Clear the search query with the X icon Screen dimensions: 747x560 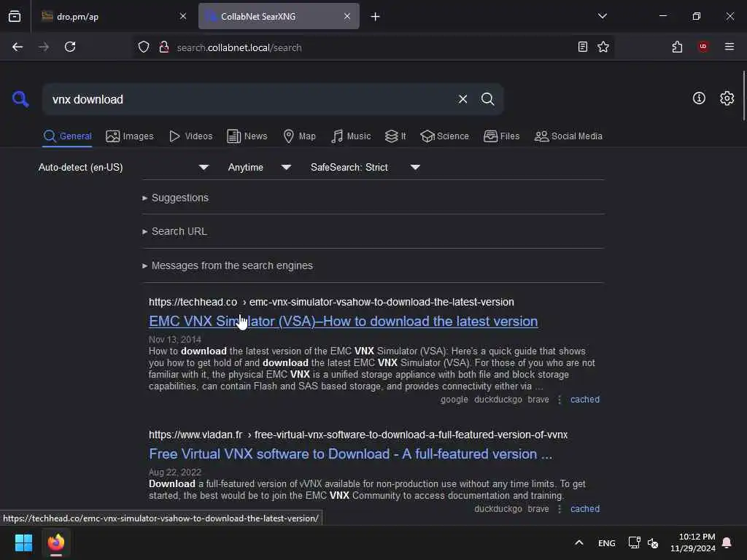coord(462,99)
